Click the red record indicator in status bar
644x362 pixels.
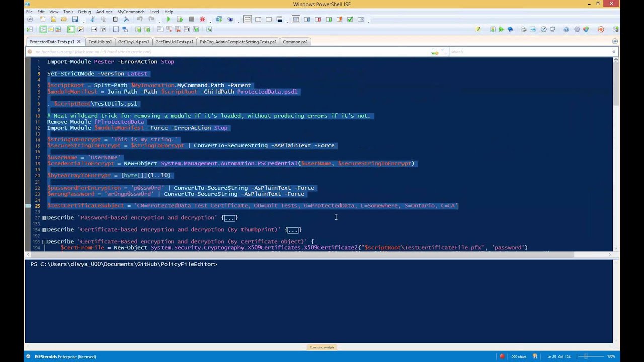click(502, 356)
